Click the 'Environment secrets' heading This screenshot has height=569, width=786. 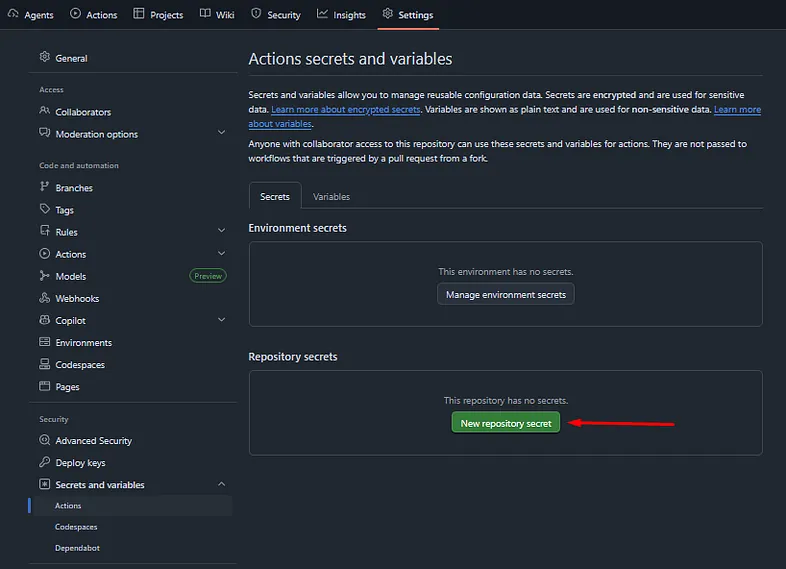pyautogui.click(x=297, y=228)
